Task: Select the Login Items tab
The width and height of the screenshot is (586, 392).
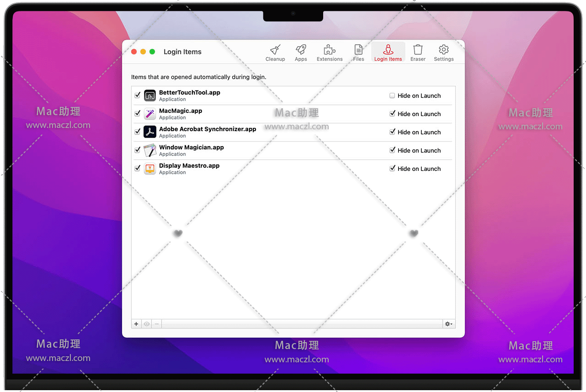Action: click(x=388, y=53)
